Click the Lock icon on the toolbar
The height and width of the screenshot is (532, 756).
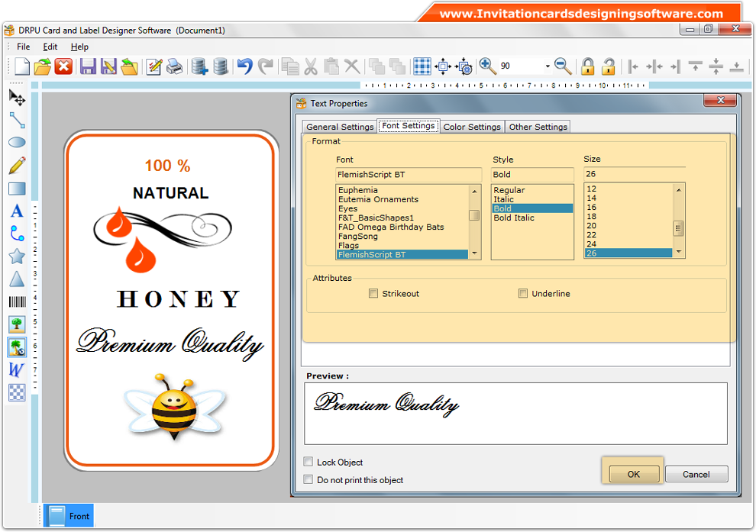click(587, 66)
